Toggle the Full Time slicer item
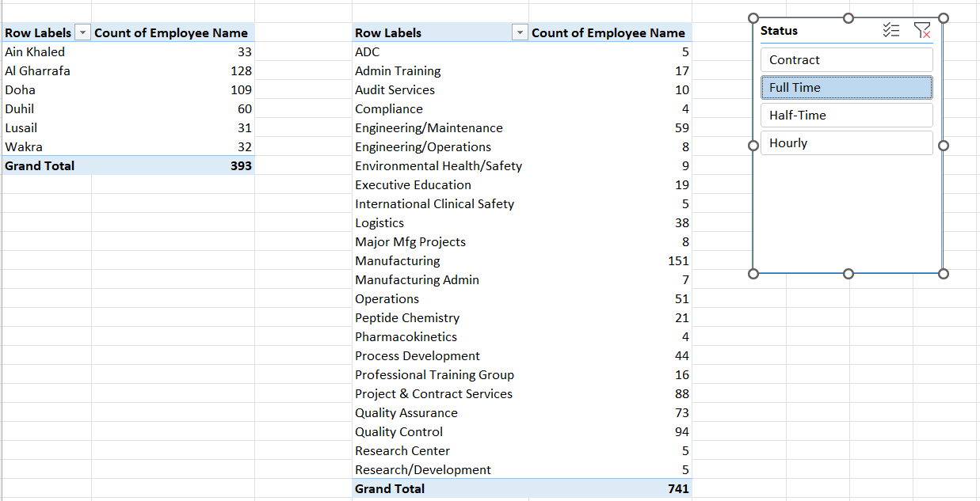This screenshot has width=980, height=501. (847, 88)
